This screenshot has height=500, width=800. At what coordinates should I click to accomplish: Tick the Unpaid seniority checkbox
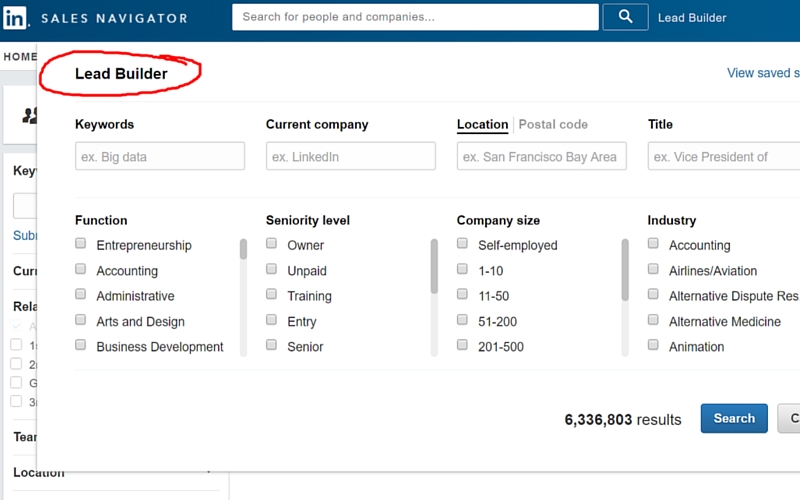click(271, 269)
